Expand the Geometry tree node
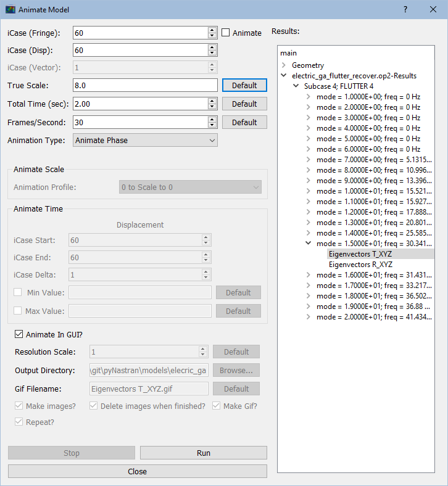Image resolution: width=448 pixels, height=486 pixels. pyautogui.click(x=283, y=65)
